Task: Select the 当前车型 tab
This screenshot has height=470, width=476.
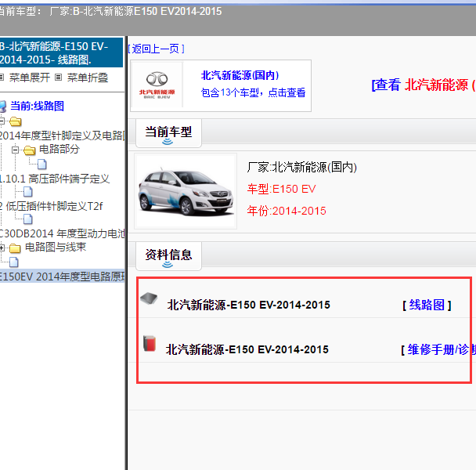Action: [168, 132]
